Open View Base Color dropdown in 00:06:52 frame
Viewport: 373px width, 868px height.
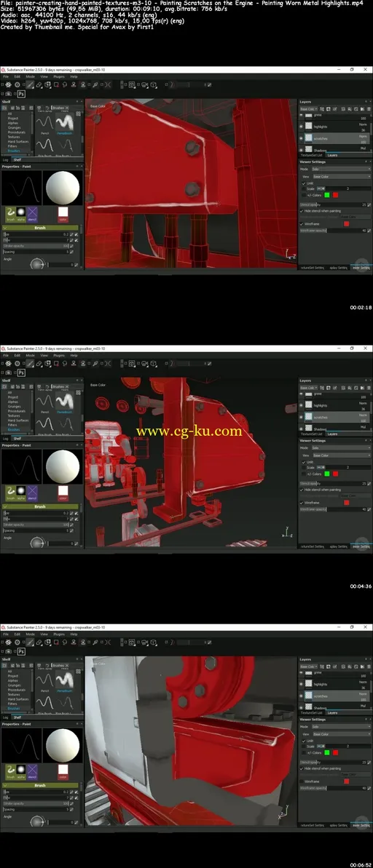click(x=342, y=735)
